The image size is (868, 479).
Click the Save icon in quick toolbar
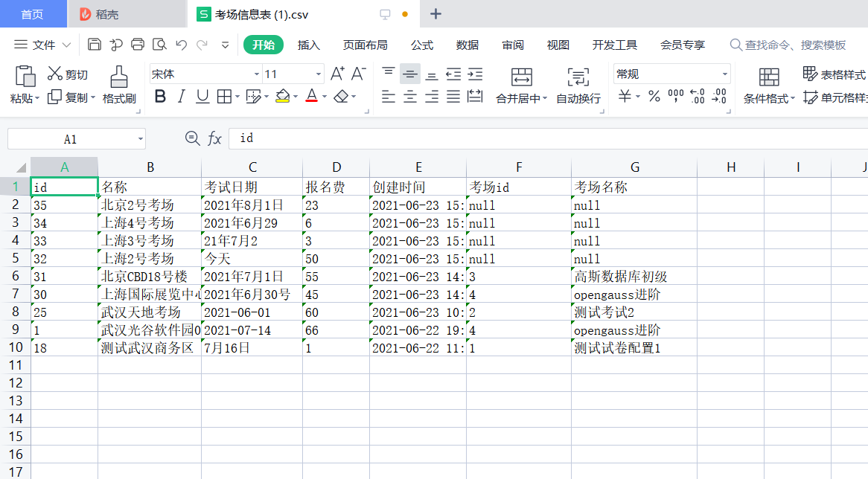tap(95, 45)
